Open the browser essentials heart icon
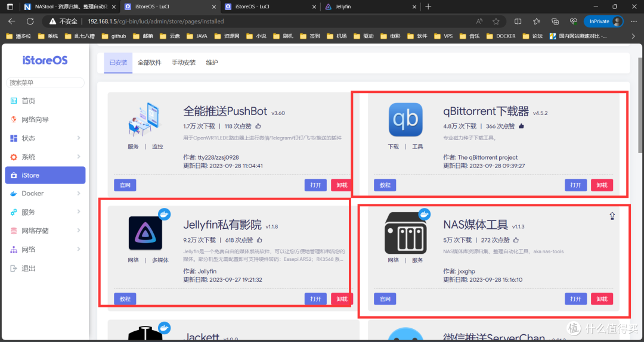 (574, 21)
